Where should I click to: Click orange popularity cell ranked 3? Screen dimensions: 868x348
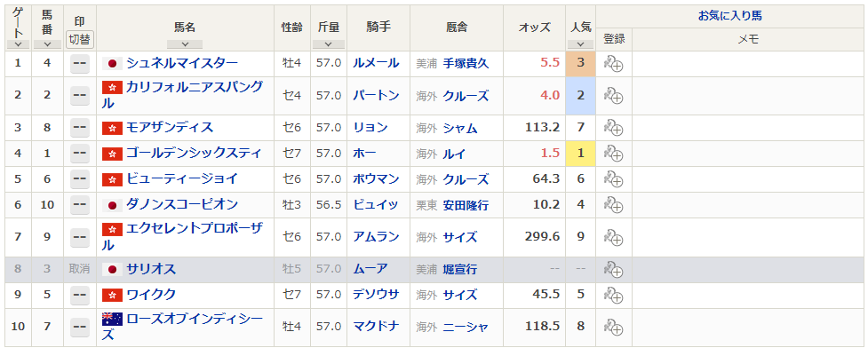click(x=581, y=64)
